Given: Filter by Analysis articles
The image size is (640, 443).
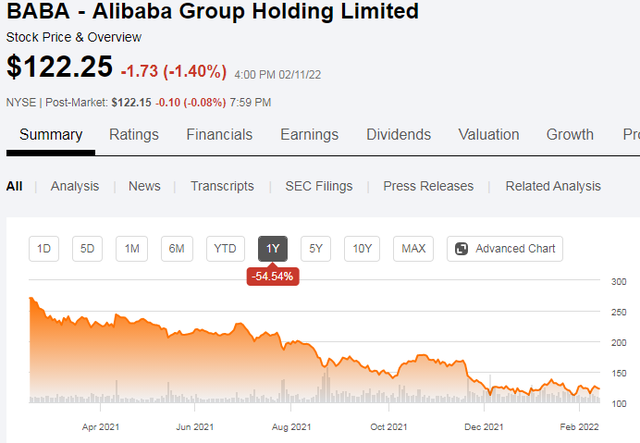Looking at the screenshot, I should tap(75, 186).
